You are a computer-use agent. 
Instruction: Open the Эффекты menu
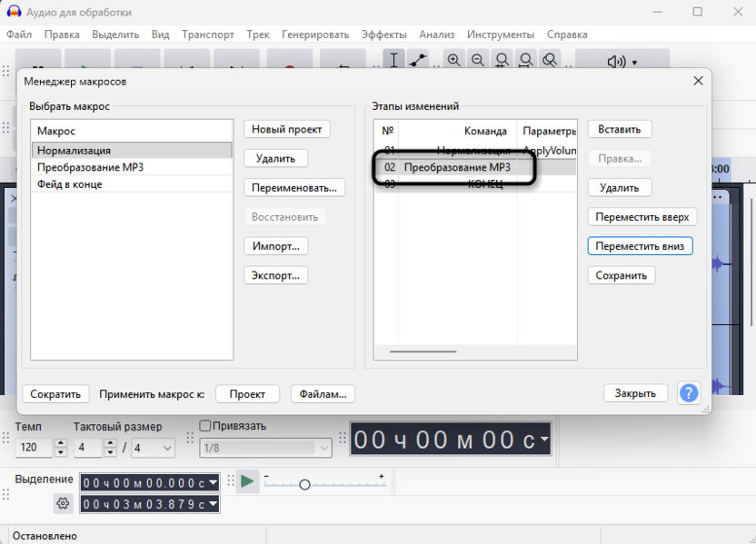(383, 35)
